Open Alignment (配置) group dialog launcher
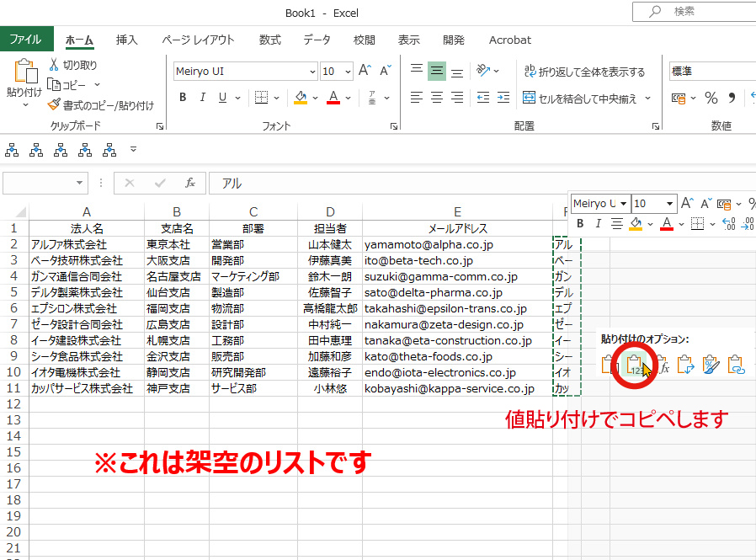 [656, 126]
